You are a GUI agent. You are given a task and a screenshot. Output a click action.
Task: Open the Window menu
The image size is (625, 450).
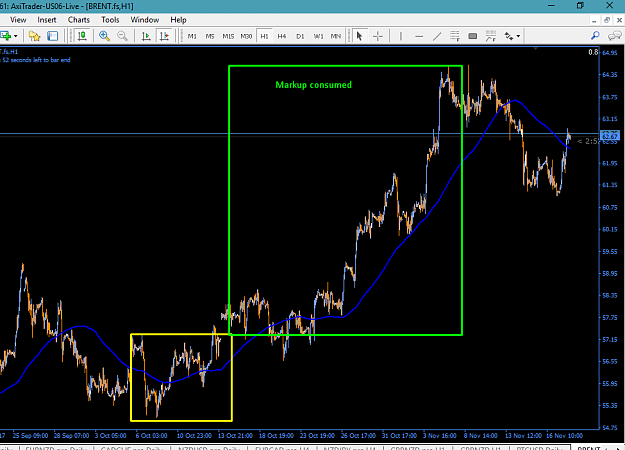145,20
